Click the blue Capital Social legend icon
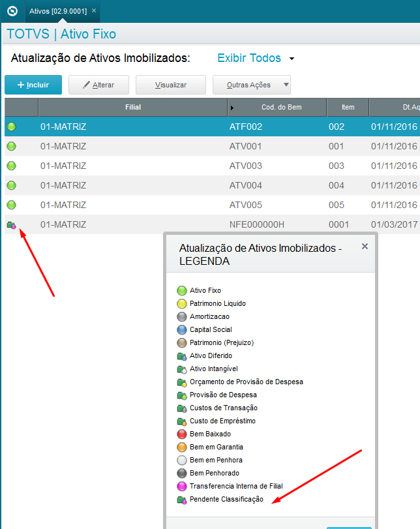Screen dimensions: 420x529 point(182,329)
